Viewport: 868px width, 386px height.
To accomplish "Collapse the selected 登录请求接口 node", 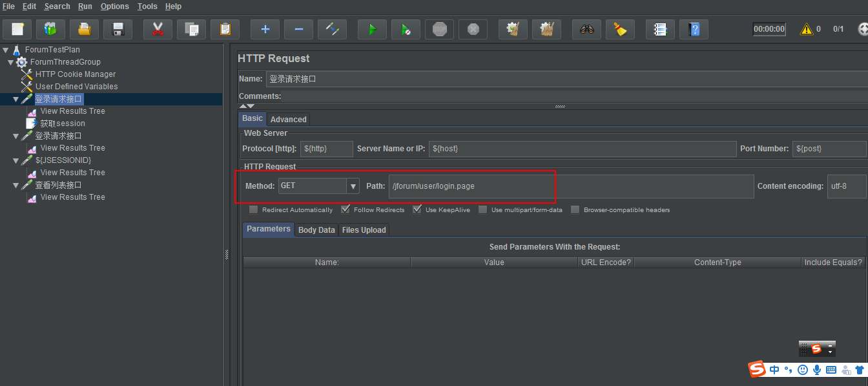I will tap(16, 99).
